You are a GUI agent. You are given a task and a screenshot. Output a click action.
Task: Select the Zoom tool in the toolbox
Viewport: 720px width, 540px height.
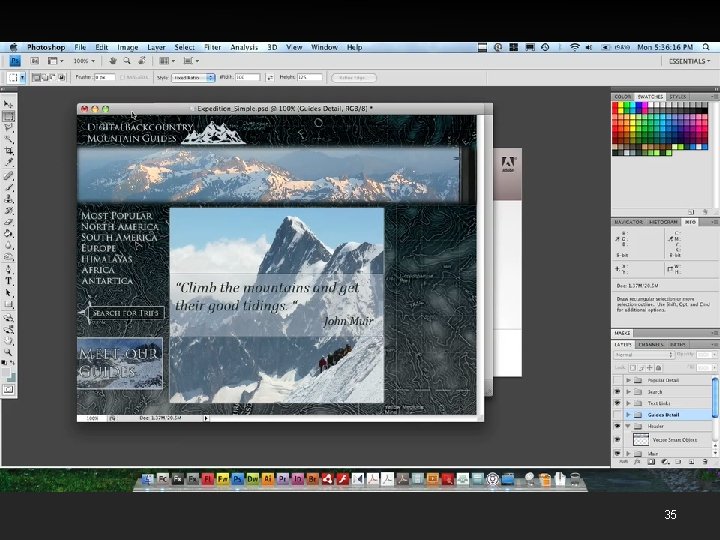(x=8, y=352)
